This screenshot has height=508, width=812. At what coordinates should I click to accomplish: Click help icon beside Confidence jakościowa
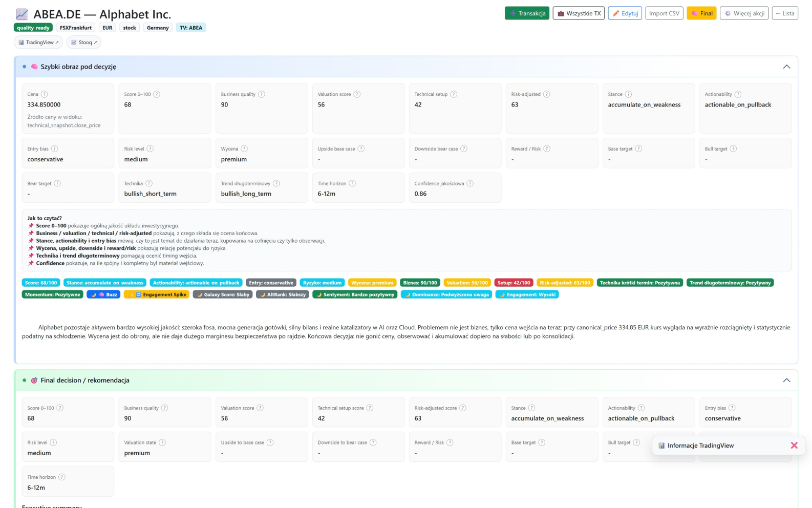point(470,183)
